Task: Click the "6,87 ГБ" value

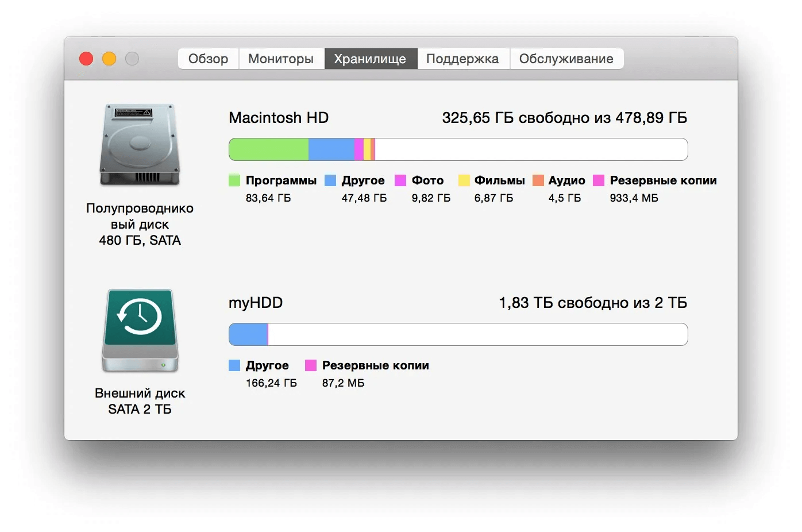Action: coord(494,198)
